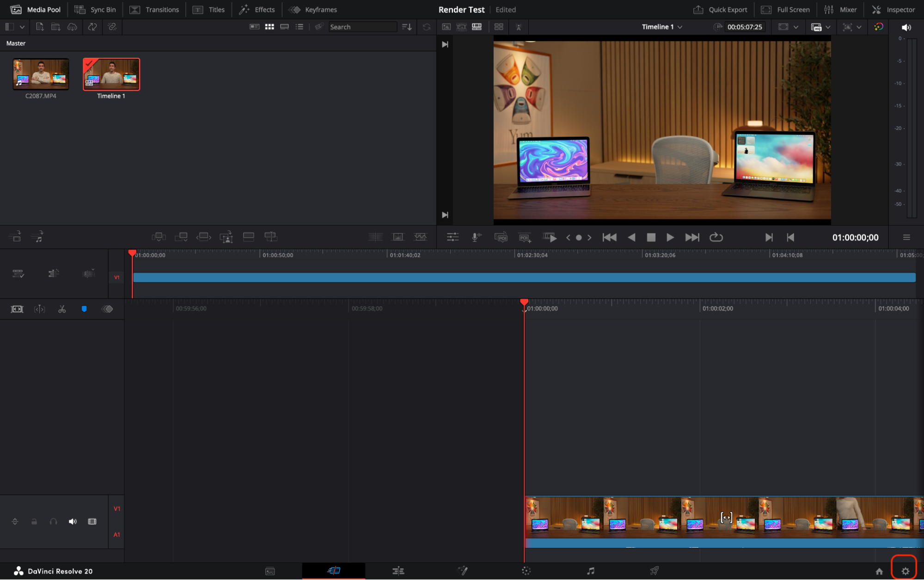Switch to the Effects tab
The image size is (924, 580).
pos(257,10)
